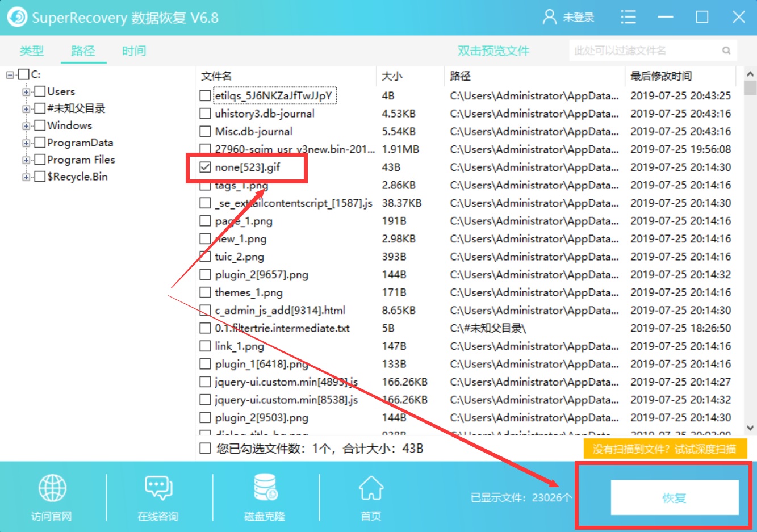Click the SuperRecovery logo icon

16,17
